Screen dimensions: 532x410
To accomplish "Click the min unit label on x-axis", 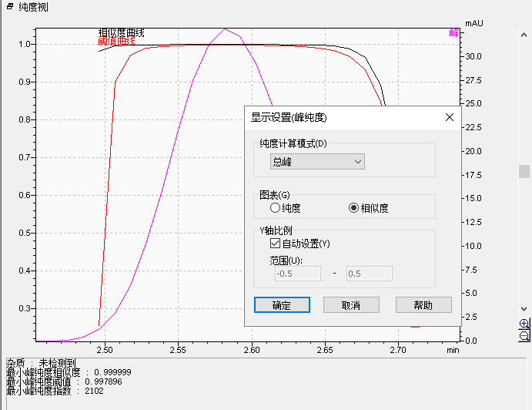I will coord(453,350).
